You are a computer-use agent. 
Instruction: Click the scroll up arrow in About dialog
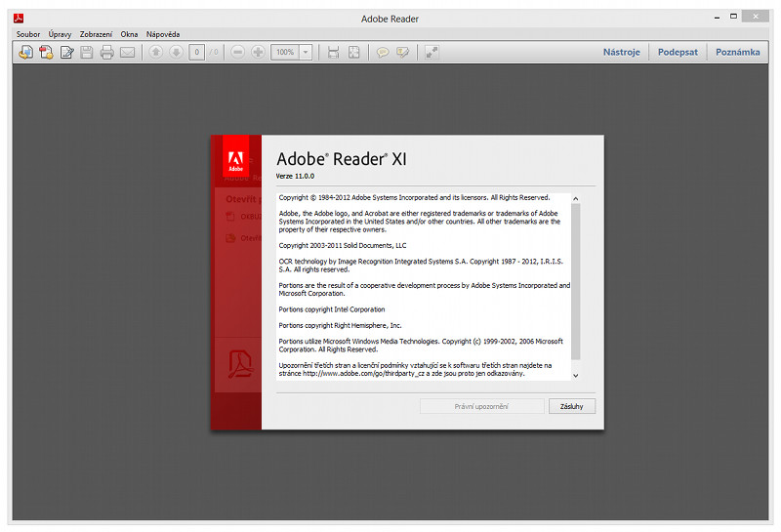pos(575,199)
